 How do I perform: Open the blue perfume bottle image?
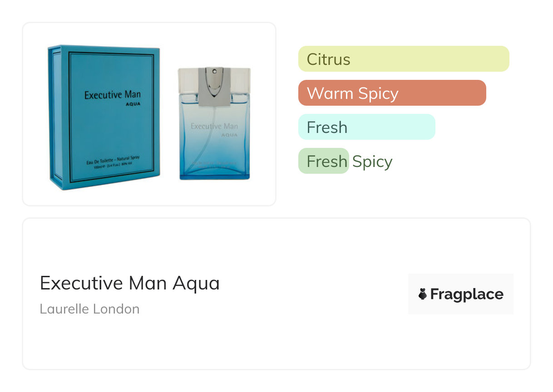pyautogui.click(x=214, y=132)
